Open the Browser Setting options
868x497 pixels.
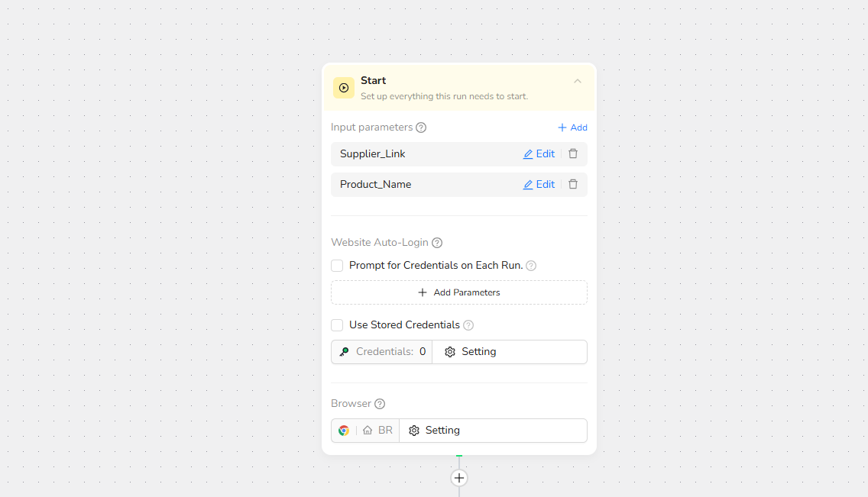(x=434, y=431)
